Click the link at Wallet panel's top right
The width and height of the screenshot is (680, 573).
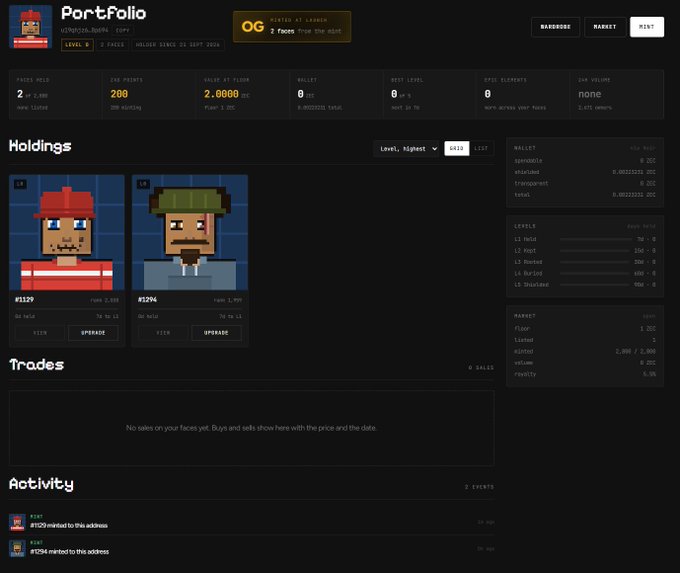pyautogui.click(x=643, y=148)
